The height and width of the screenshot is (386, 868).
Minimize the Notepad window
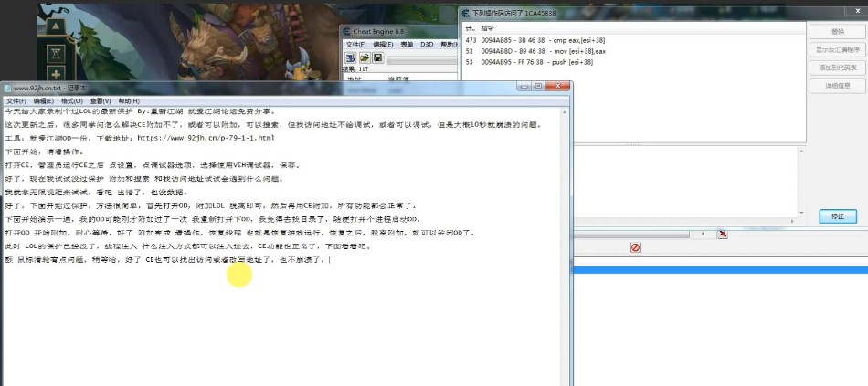(x=524, y=87)
